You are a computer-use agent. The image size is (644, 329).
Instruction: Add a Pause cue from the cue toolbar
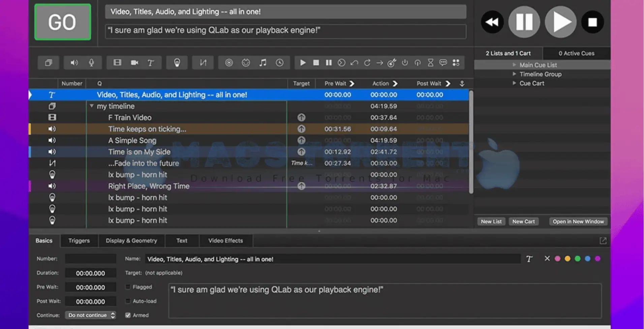tap(329, 63)
